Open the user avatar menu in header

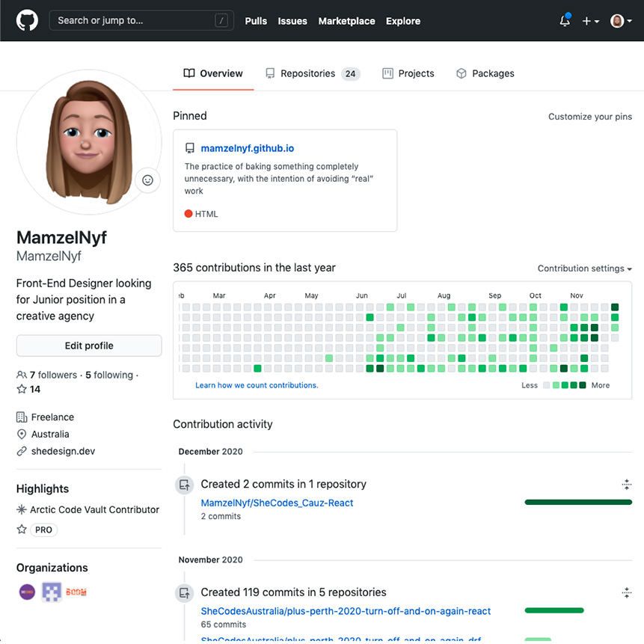[x=621, y=21]
